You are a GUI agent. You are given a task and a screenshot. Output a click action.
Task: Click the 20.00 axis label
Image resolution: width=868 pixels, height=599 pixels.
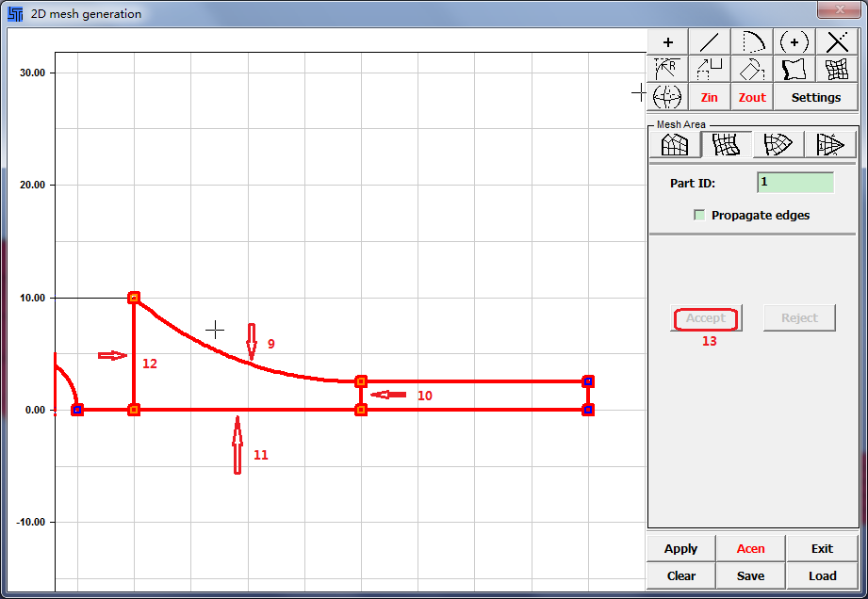tap(32, 186)
